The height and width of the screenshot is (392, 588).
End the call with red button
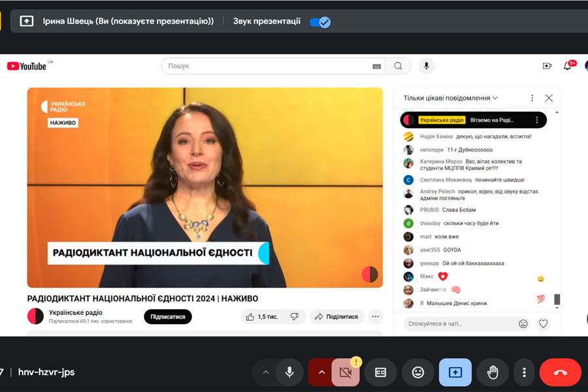click(x=560, y=372)
